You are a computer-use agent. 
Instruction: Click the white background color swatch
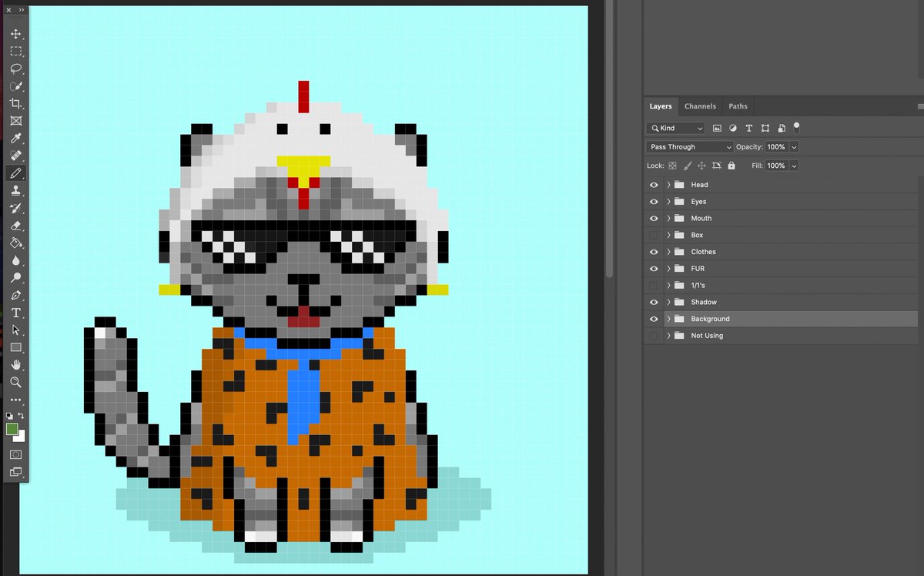click(21, 437)
